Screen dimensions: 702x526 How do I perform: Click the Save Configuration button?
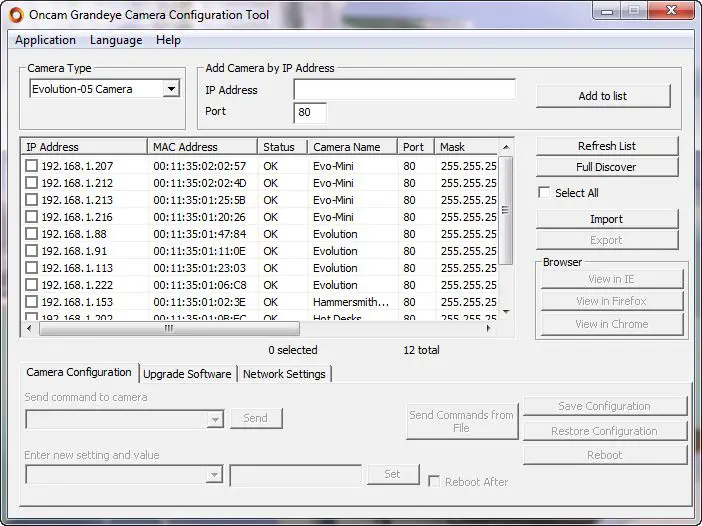[x=604, y=406]
